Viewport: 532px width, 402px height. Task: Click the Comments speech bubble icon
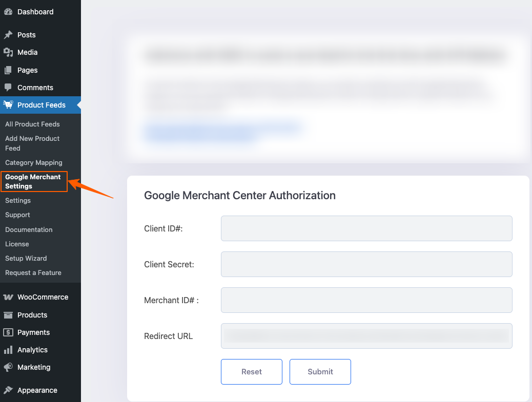(8, 88)
